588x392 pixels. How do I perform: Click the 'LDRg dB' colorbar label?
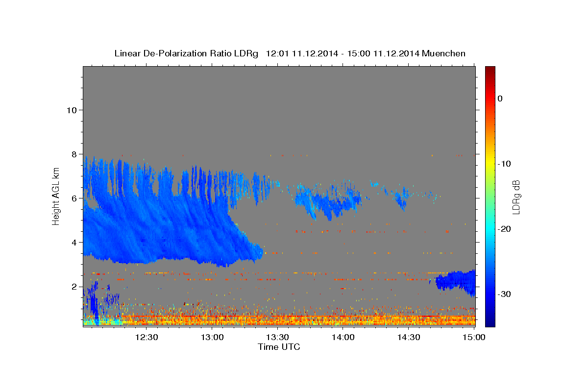coord(515,197)
